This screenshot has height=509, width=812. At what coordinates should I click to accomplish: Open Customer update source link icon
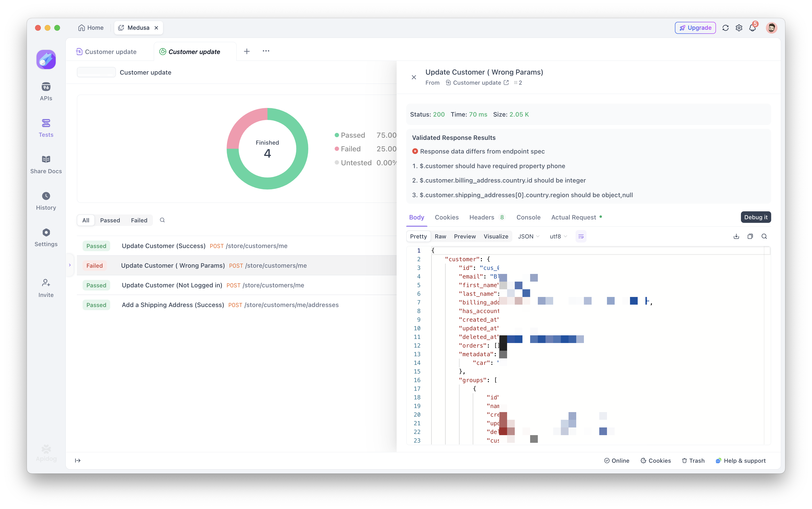pos(506,83)
